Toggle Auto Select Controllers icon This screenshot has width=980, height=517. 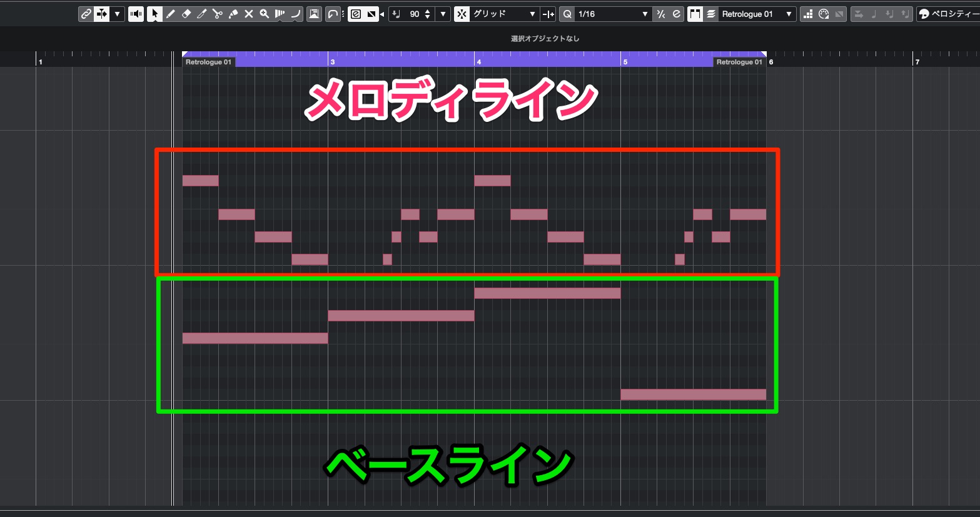tap(314, 14)
